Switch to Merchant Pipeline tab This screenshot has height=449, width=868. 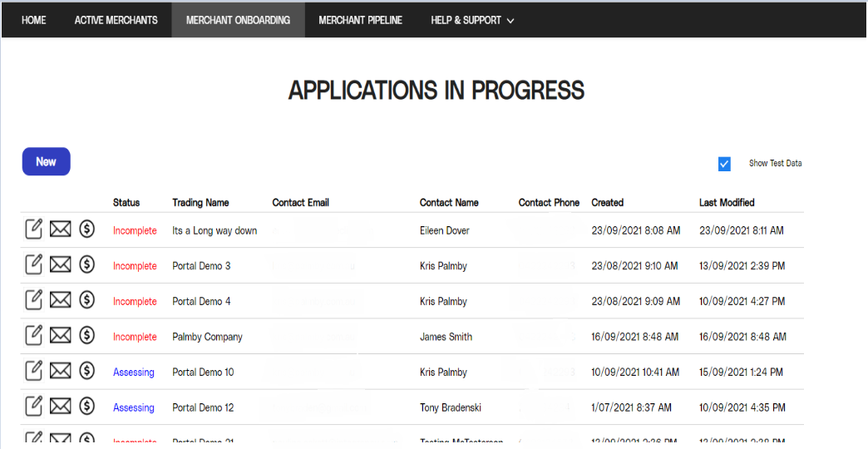point(360,20)
